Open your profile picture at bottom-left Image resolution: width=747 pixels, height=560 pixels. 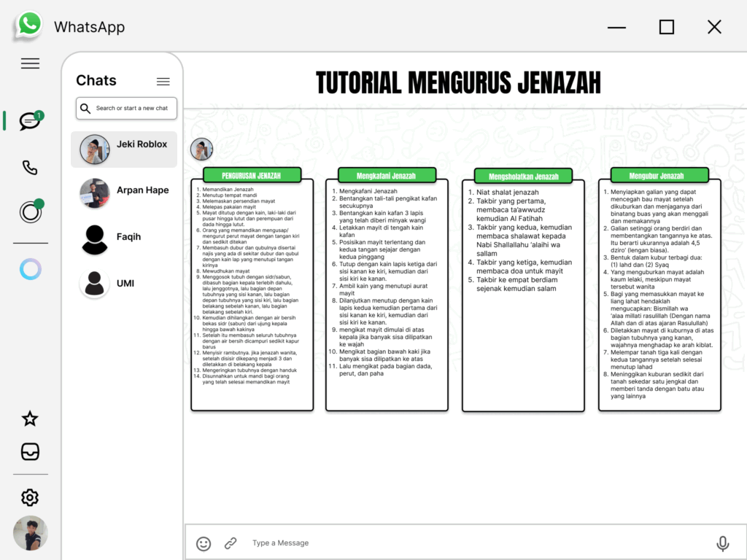[x=30, y=534]
